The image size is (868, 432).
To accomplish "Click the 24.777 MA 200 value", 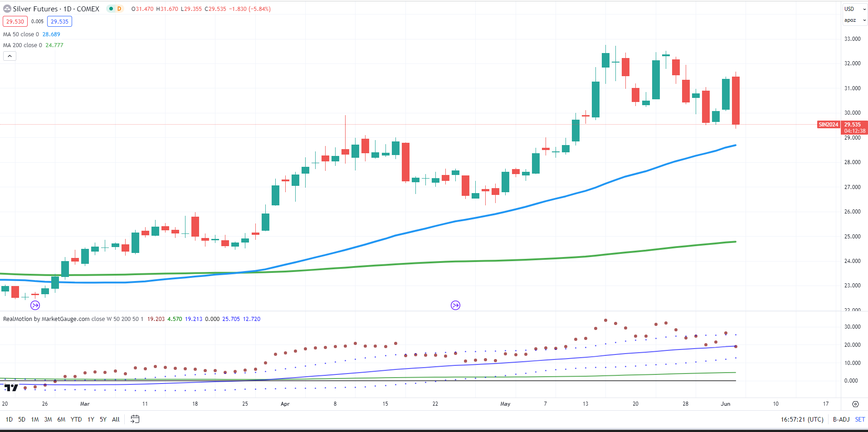I will (54, 45).
